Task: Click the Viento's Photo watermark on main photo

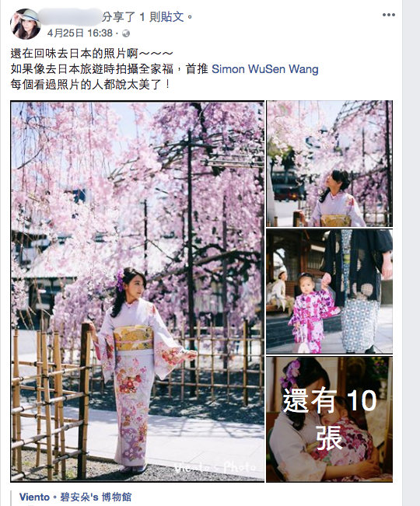Action: 215,467
